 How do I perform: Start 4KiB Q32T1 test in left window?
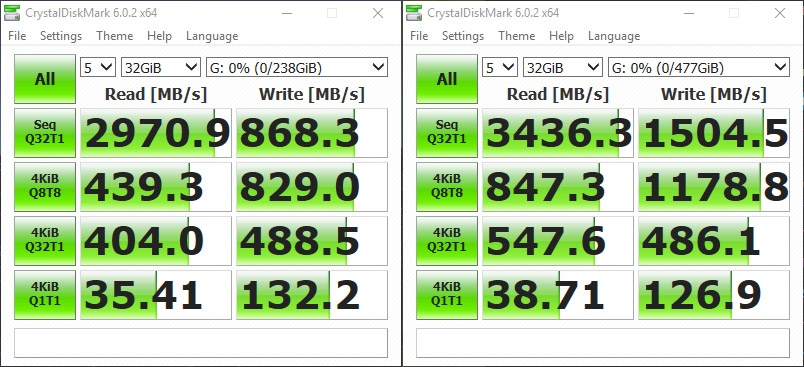pos(45,240)
